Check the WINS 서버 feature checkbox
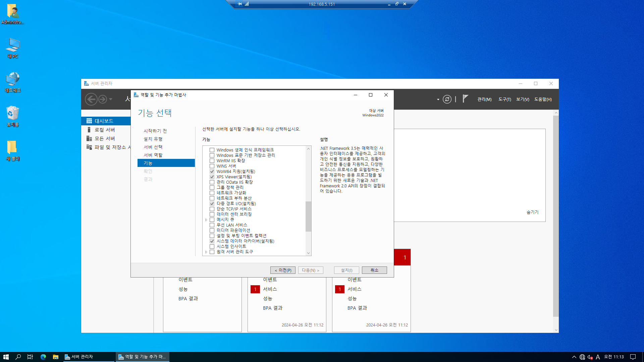 212,166
